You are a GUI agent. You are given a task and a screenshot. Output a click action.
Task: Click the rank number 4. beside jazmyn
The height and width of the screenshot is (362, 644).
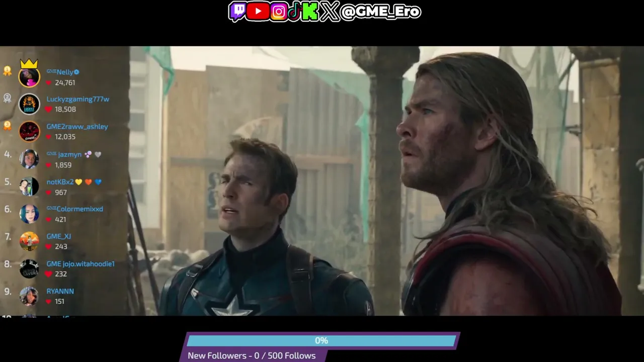click(8, 154)
